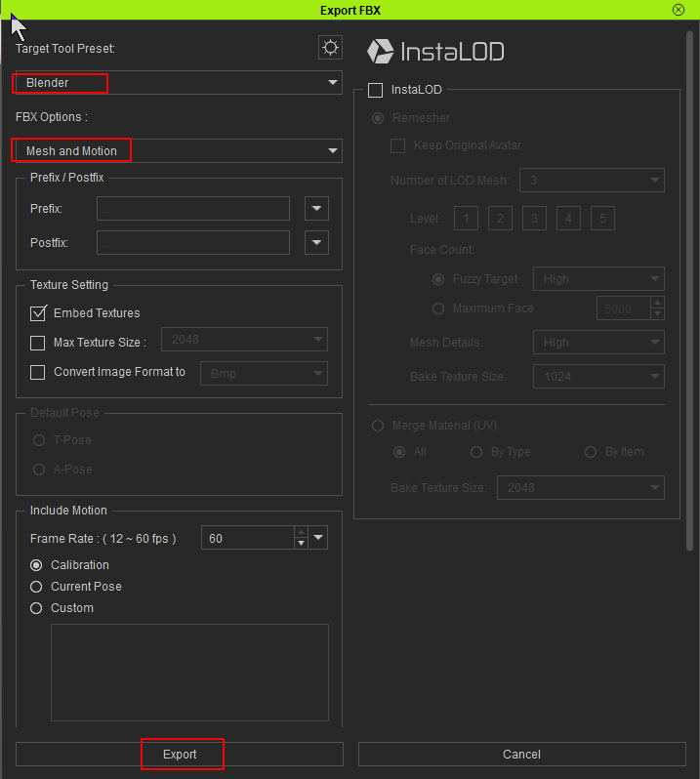Screen dimensions: 700x779
Task: Expand the Postfix dropdown arrow
Action: [x=316, y=242]
